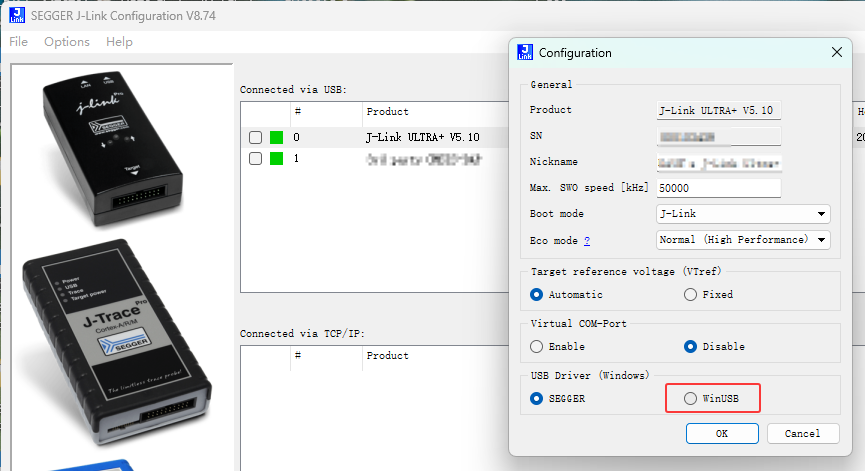Click the Nickname input field
The width and height of the screenshot is (865, 471).
point(718,163)
